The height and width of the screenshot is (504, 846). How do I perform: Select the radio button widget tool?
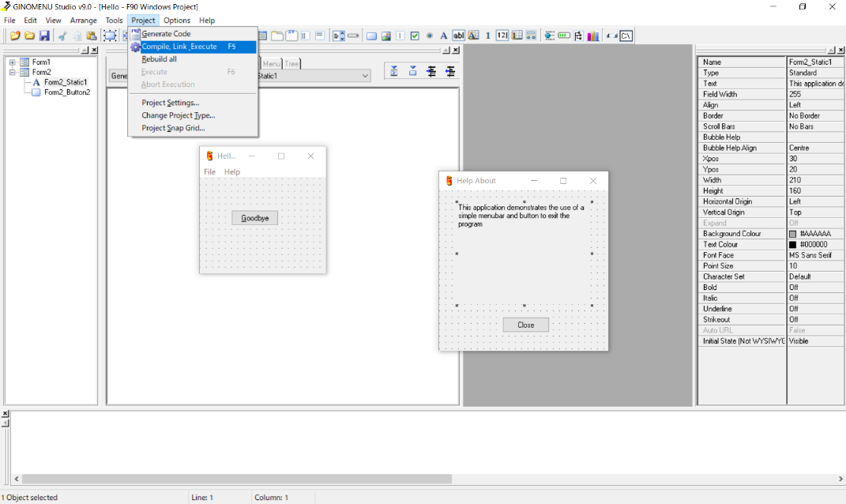click(430, 36)
